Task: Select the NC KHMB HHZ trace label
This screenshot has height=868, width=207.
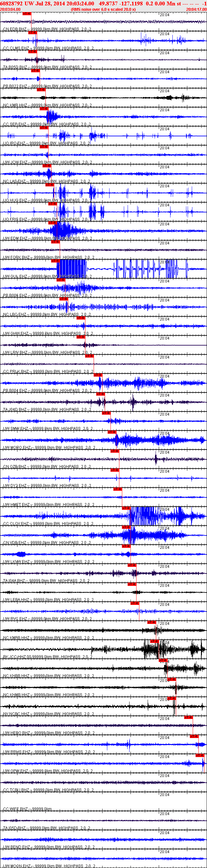Action: (x=49, y=696)
